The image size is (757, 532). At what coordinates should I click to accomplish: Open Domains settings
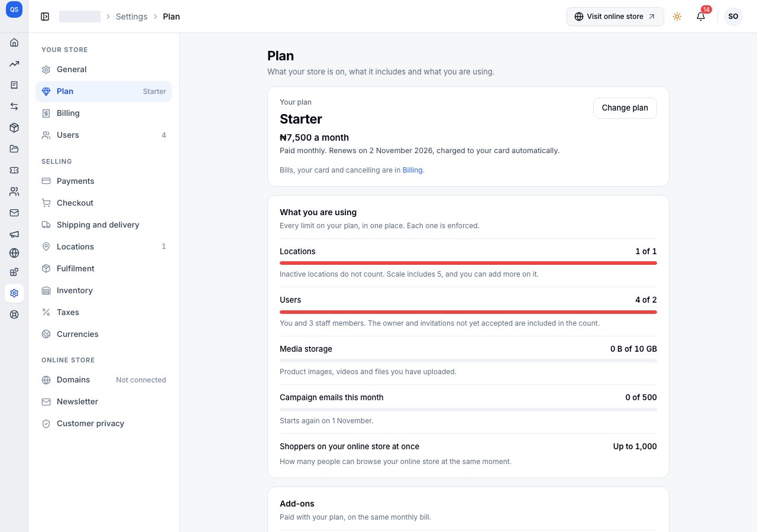tap(104, 380)
